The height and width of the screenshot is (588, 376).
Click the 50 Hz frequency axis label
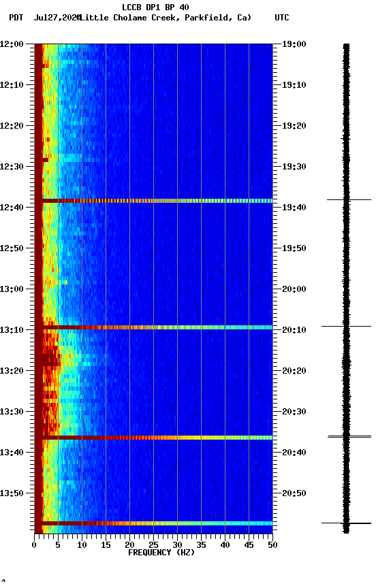coord(273,545)
